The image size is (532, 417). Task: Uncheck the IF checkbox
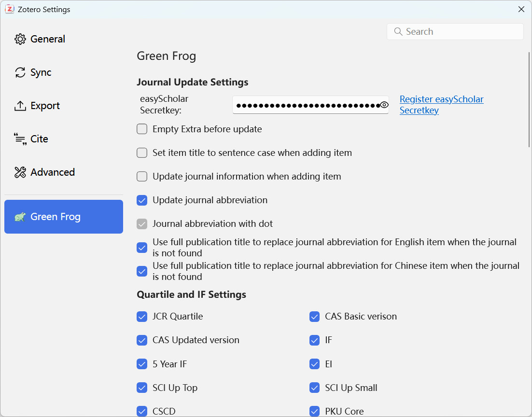pyautogui.click(x=315, y=340)
